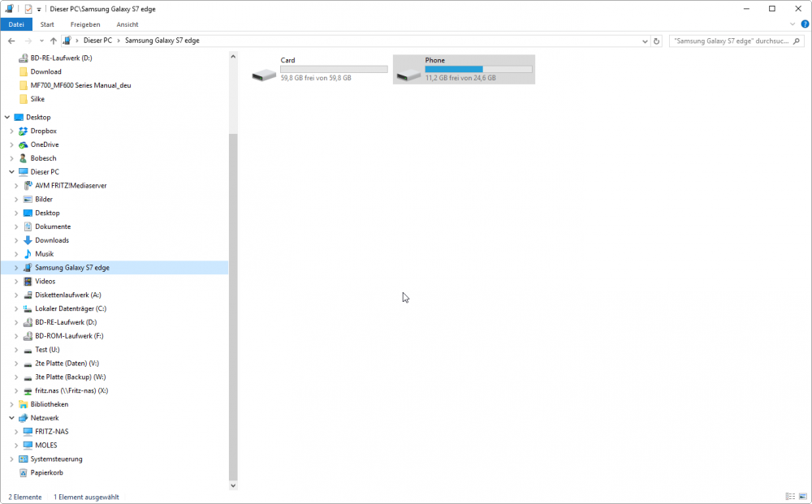Screen dimensions: 812x504
Task: Click the Samsung Galaxy S7 edge search box
Action: (731, 41)
